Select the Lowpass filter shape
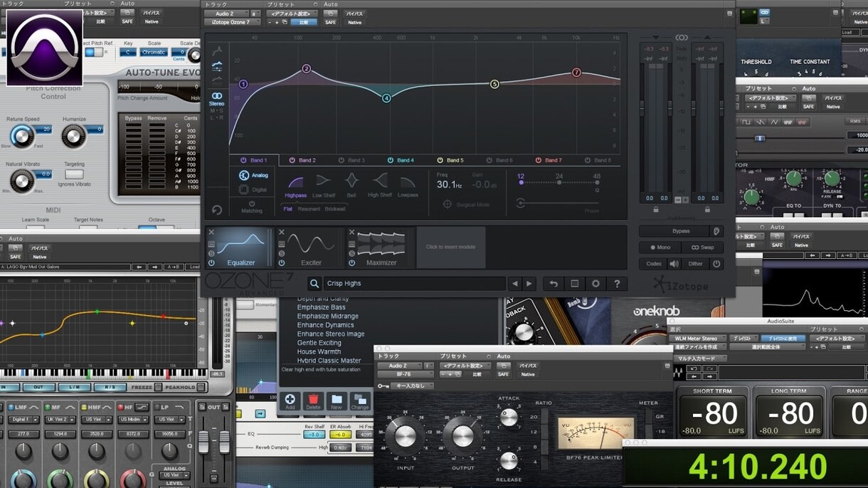 [x=408, y=182]
